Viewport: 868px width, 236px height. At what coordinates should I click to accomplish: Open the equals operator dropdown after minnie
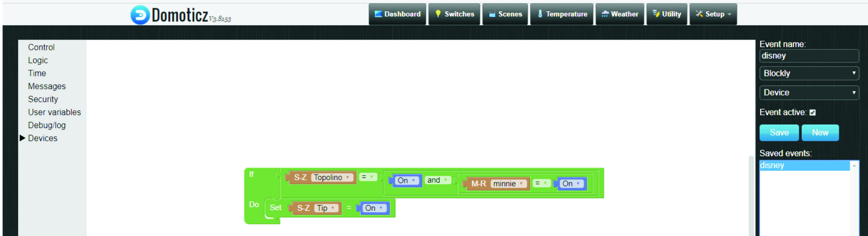(542, 184)
